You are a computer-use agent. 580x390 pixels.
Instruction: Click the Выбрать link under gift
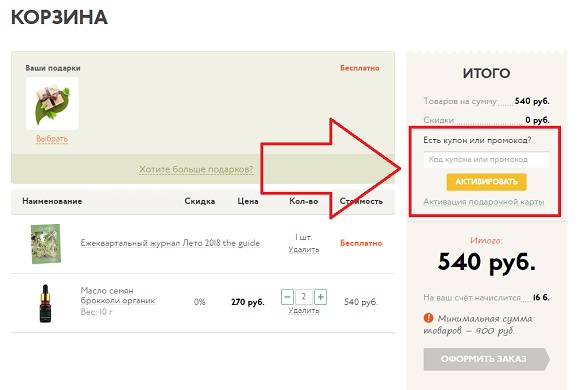point(52,139)
